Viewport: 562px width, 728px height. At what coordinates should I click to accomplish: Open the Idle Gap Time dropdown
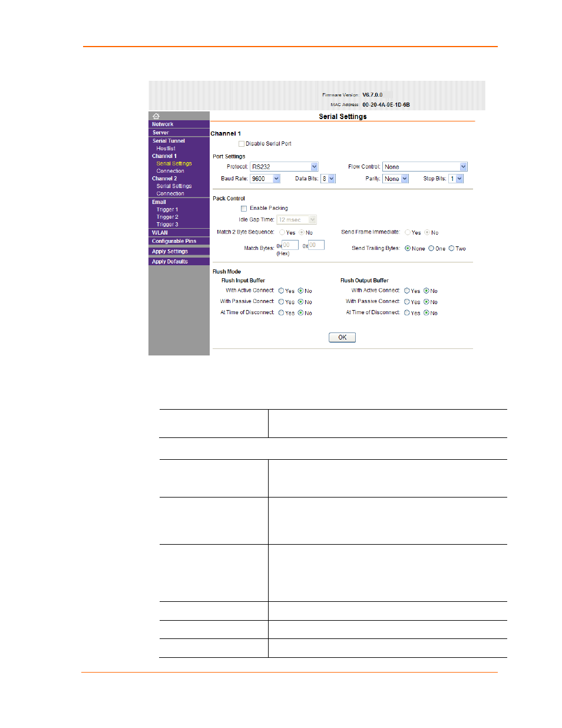[x=297, y=220]
